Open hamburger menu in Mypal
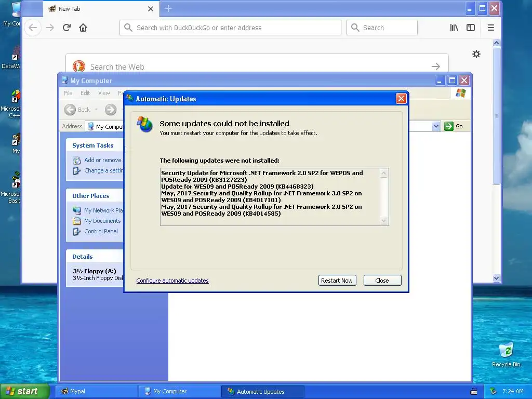 (x=490, y=28)
